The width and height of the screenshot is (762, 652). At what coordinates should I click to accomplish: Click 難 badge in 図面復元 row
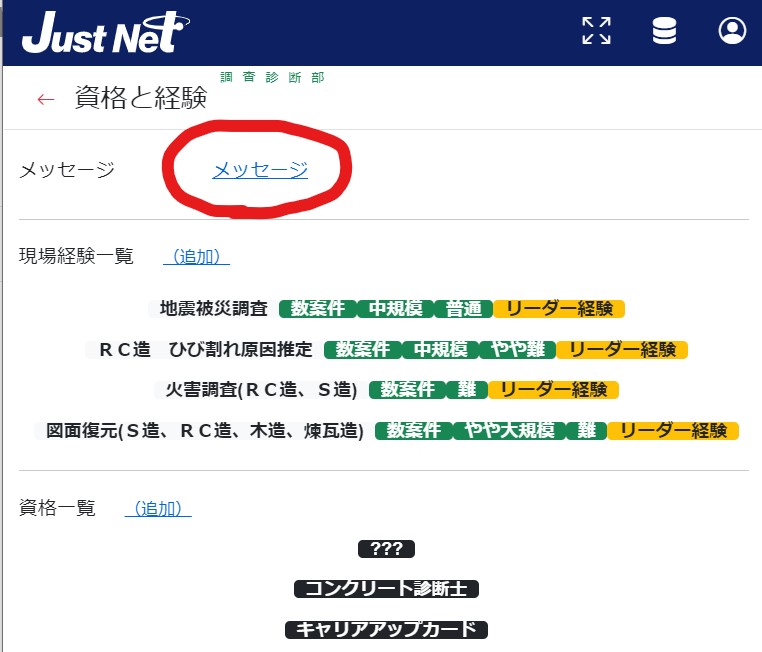click(587, 430)
